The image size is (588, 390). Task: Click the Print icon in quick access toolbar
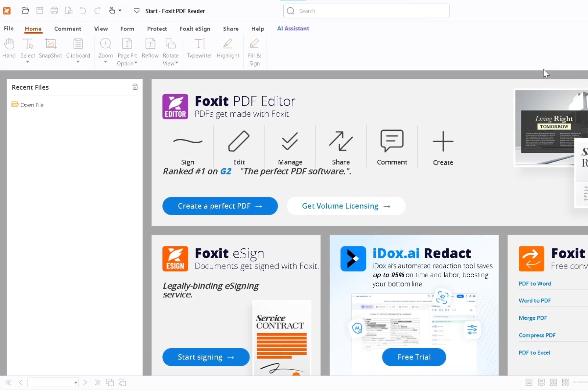click(54, 11)
